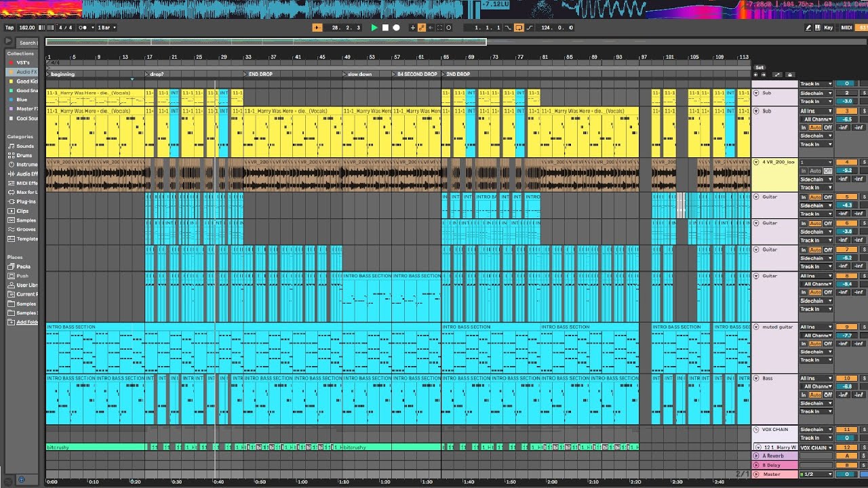
Task: Jump to the END DROP locator
Action: [258, 75]
